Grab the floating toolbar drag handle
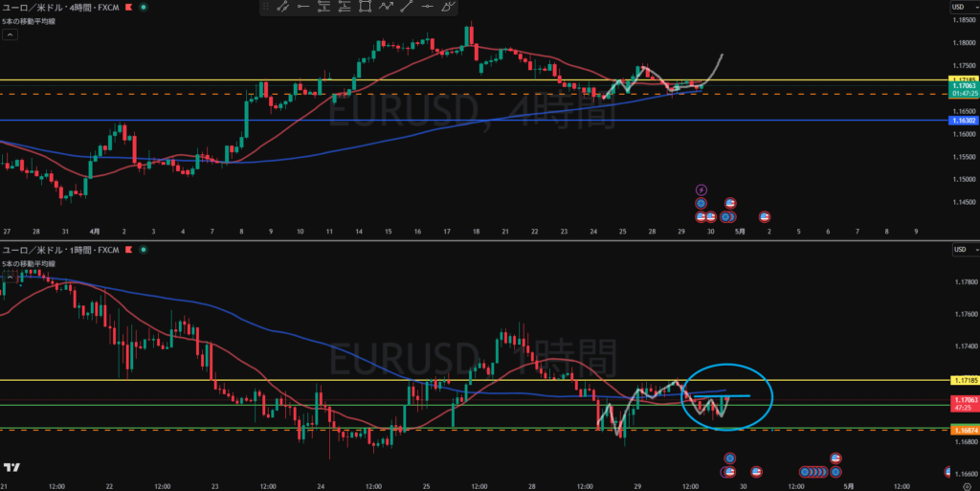 (x=266, y=7)
